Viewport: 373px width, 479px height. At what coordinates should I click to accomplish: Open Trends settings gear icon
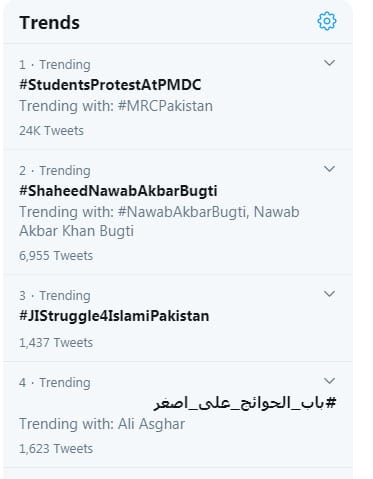327,21
